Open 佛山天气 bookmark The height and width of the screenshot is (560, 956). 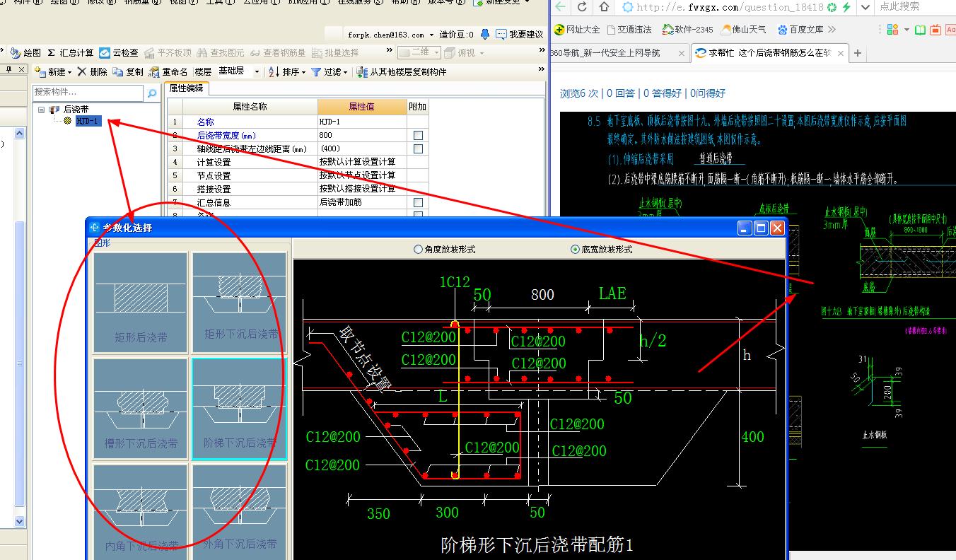(744, 30)
